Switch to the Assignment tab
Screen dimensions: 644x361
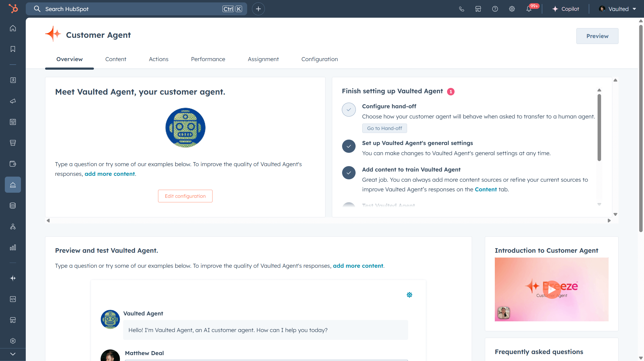click(263, 59)
